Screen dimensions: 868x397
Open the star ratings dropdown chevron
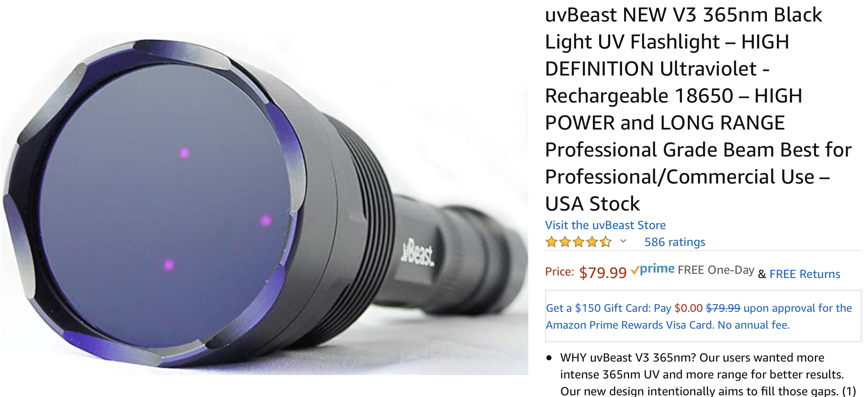pos(623,241)
